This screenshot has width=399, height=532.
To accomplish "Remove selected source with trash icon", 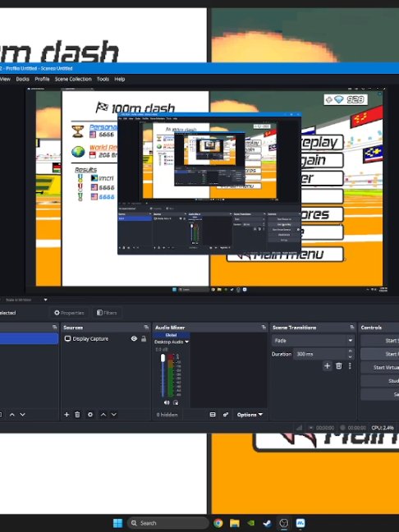I will tap(77, 415).
